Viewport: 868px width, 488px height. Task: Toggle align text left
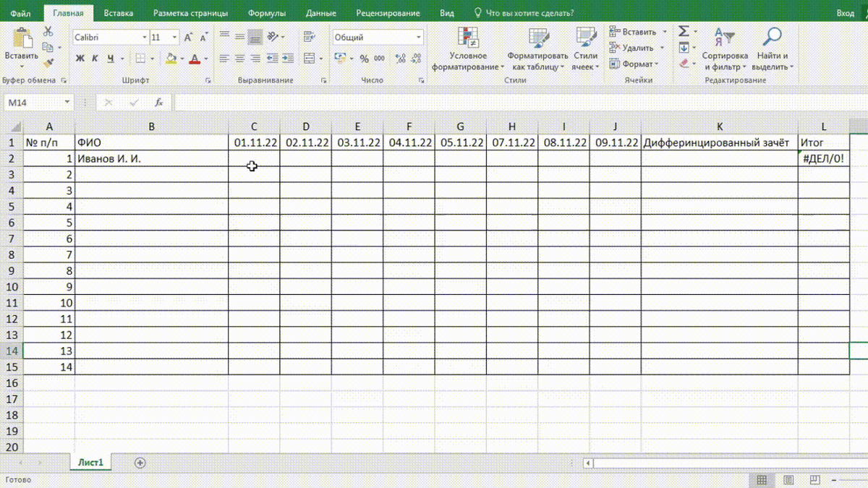(x=224, y=59)
